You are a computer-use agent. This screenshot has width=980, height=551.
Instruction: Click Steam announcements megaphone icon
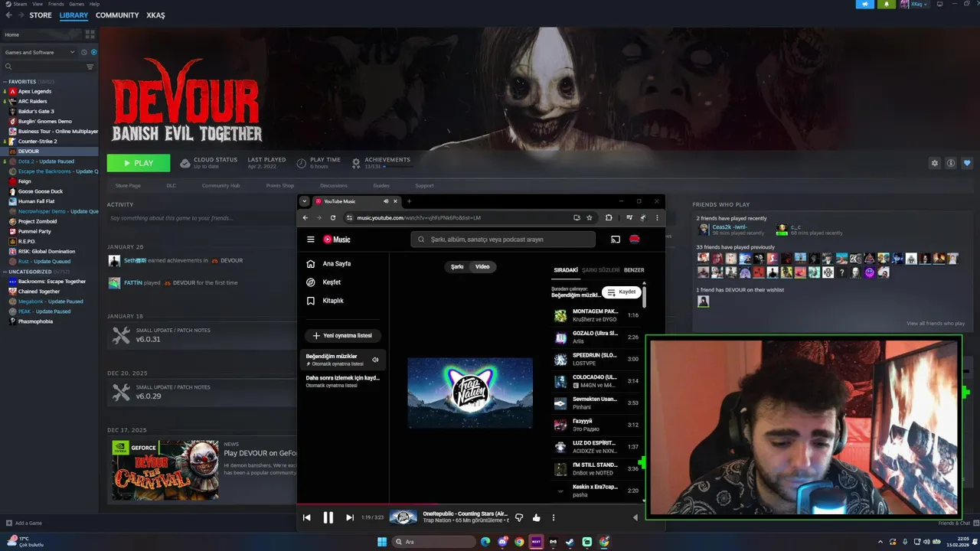click(x=864, y=4)
